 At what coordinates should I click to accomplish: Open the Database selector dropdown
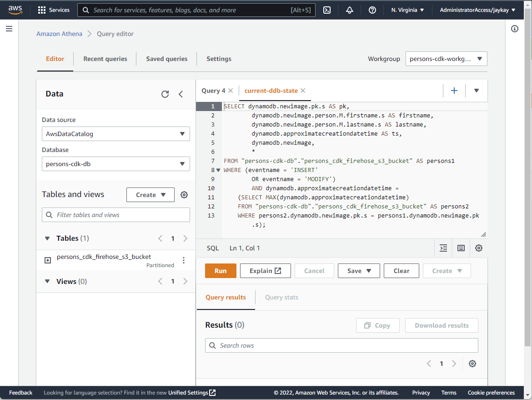115,164
